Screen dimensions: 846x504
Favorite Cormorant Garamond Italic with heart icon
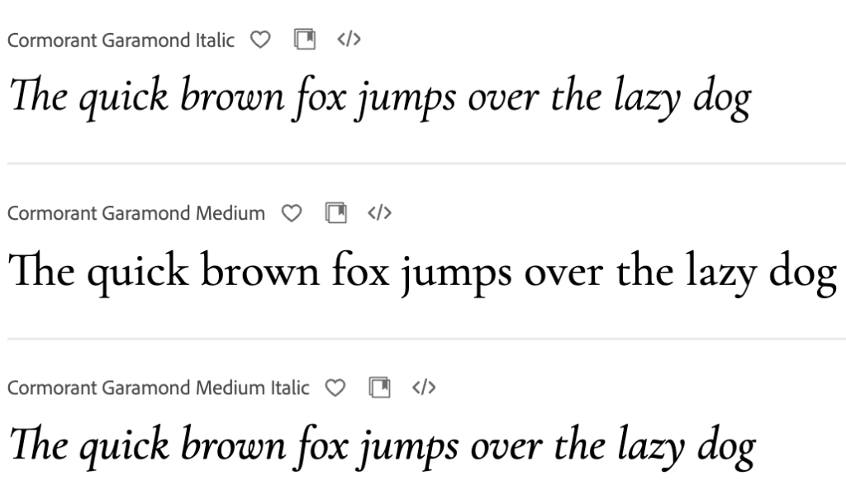click(x=260, y=40)
